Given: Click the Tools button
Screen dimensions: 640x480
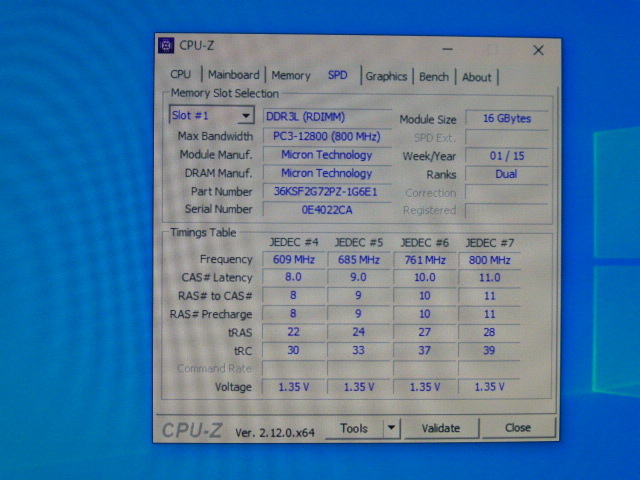Looking at the screenshot, I should coord(354,428).
